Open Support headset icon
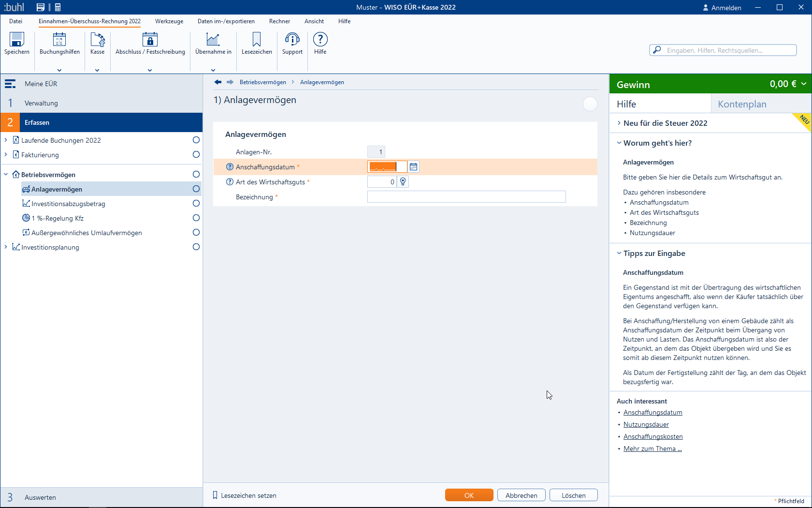 [x=292, y=40]
